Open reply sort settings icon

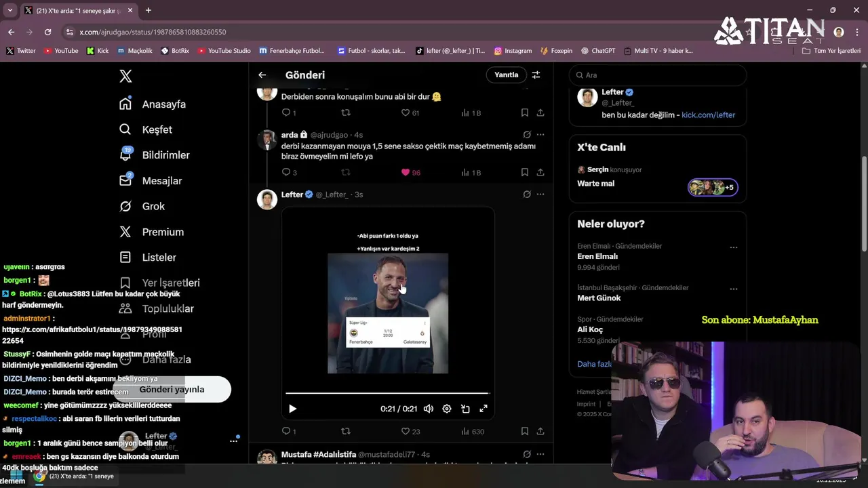click(x=536, y=75)
